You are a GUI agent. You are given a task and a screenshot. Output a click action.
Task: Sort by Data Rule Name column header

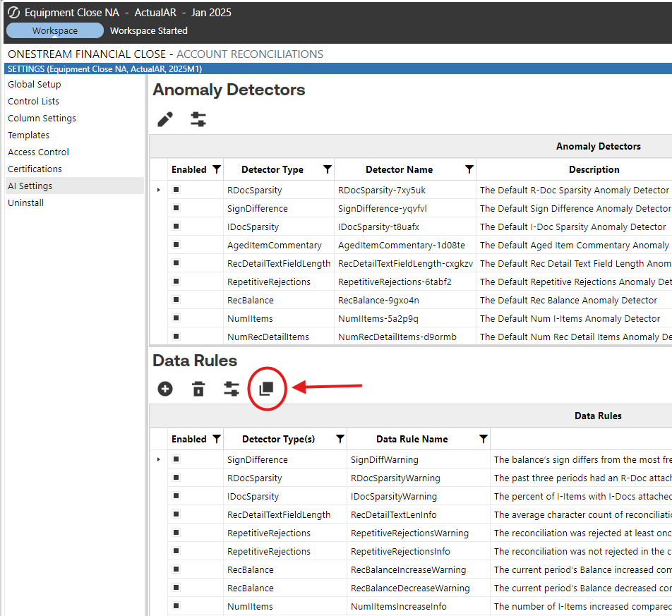coord(412,439)
